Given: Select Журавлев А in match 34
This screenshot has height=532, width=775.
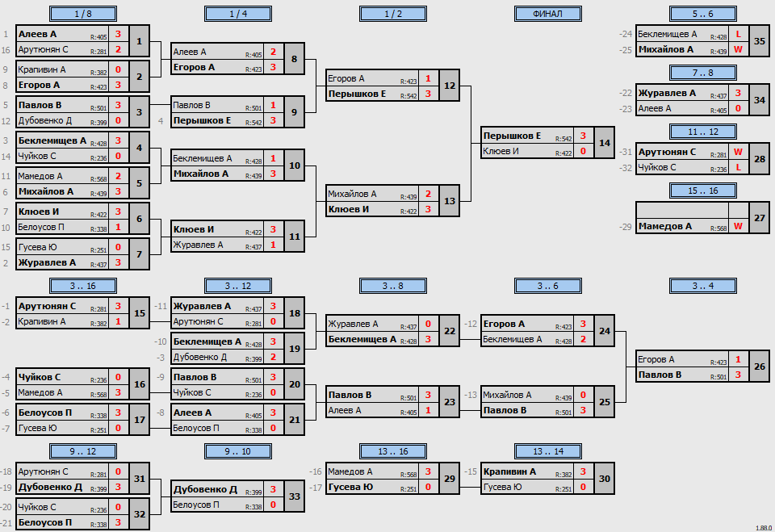Looking at the screenshot, I should pyautogui.click(x=667, y=93).
